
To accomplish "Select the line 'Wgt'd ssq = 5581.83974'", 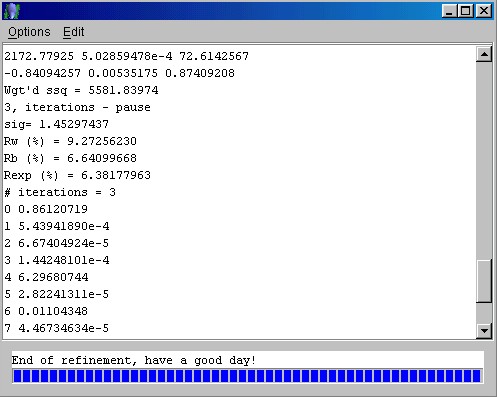I will [81, 90].
